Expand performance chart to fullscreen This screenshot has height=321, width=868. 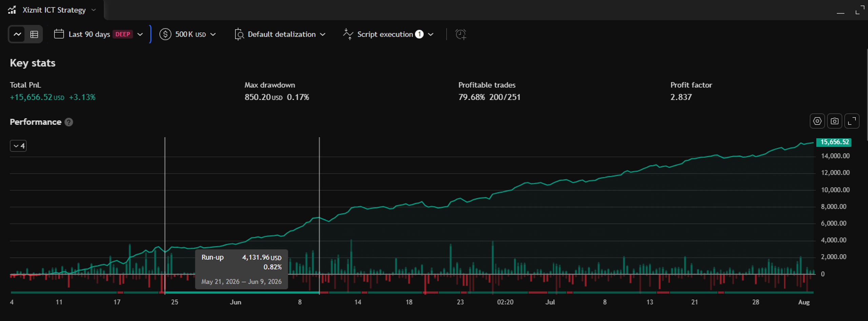(x=852, y=121)
